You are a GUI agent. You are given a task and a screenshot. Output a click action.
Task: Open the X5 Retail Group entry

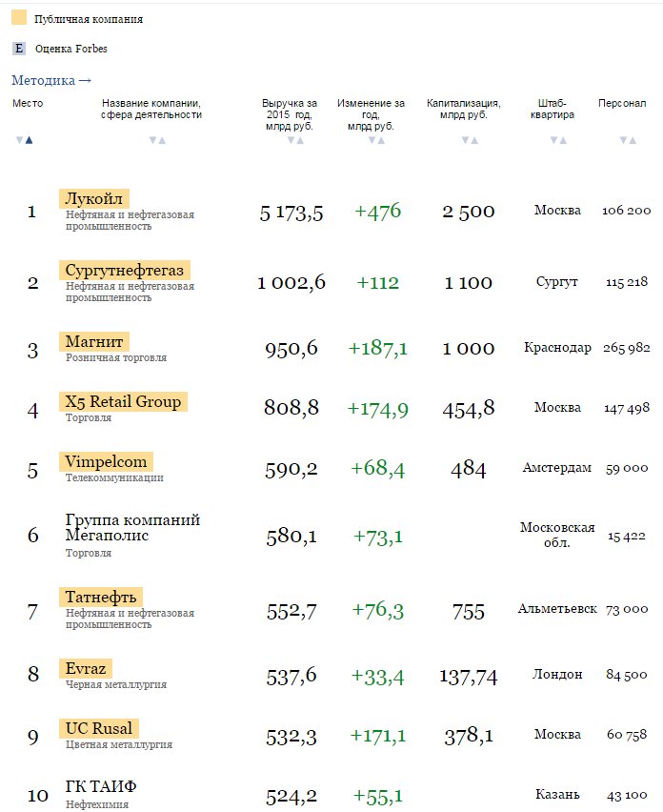[123, 401]
